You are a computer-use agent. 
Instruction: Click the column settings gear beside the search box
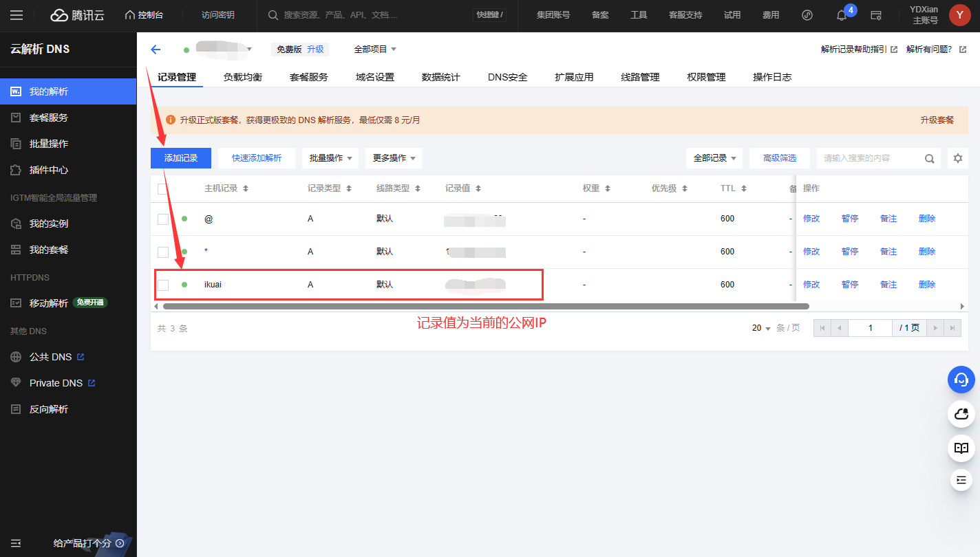(x=957, y=157)
